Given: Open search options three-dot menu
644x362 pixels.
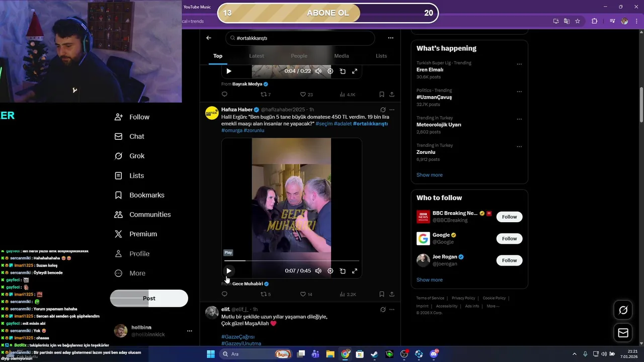Looking at the screenshot, I should 390,38.
